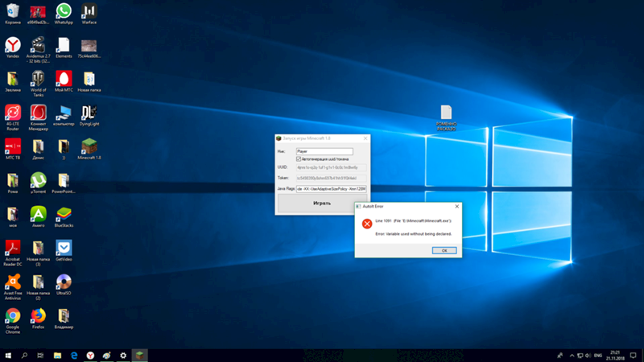Select the WhatsApp desktop shortcut

click(64, 14)
